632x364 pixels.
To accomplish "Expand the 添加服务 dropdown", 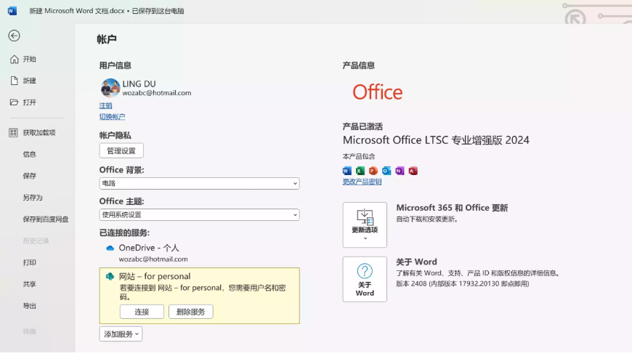I will click(x=121, y=334).
